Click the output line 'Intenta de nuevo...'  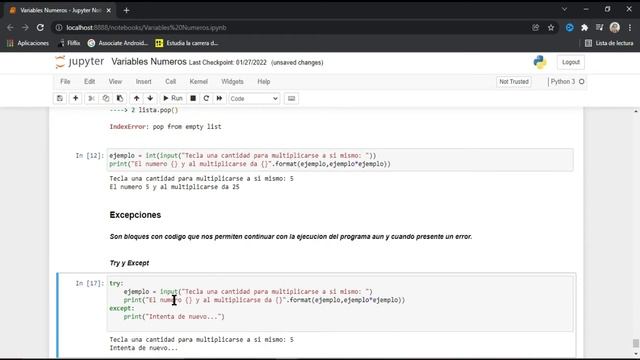[x=144, y=348]
